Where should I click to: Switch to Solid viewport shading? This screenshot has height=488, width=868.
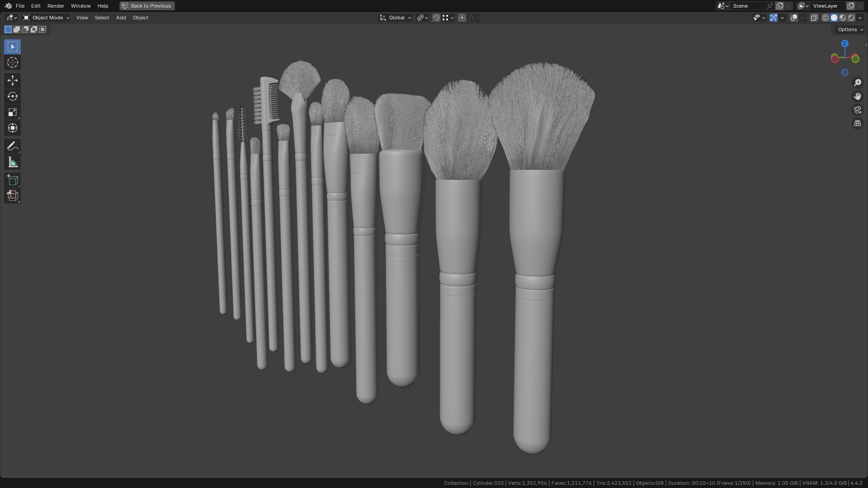click(834, 18)
